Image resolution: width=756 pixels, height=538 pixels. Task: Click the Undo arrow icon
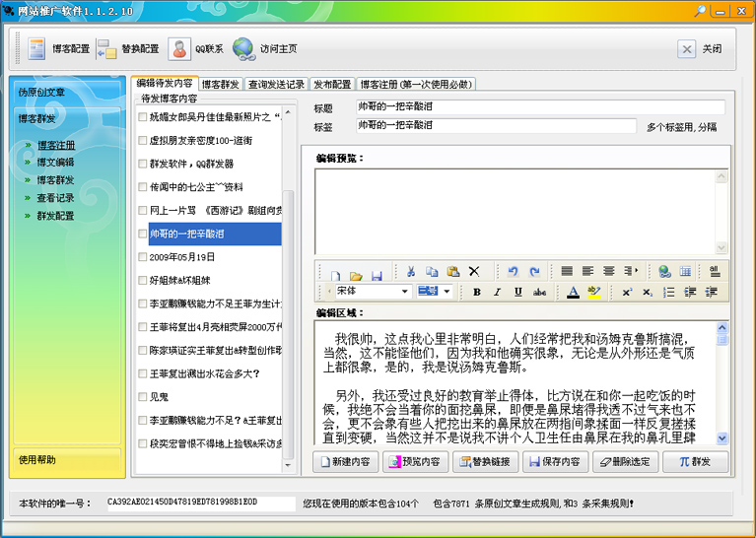(513, 272)
